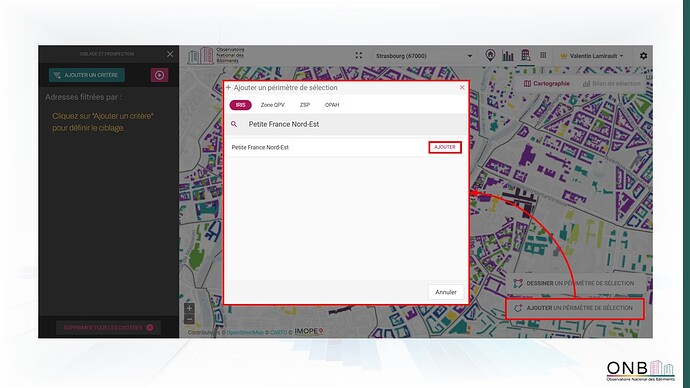
Task: Open the map marker home icon
Action: pos(490,55)
